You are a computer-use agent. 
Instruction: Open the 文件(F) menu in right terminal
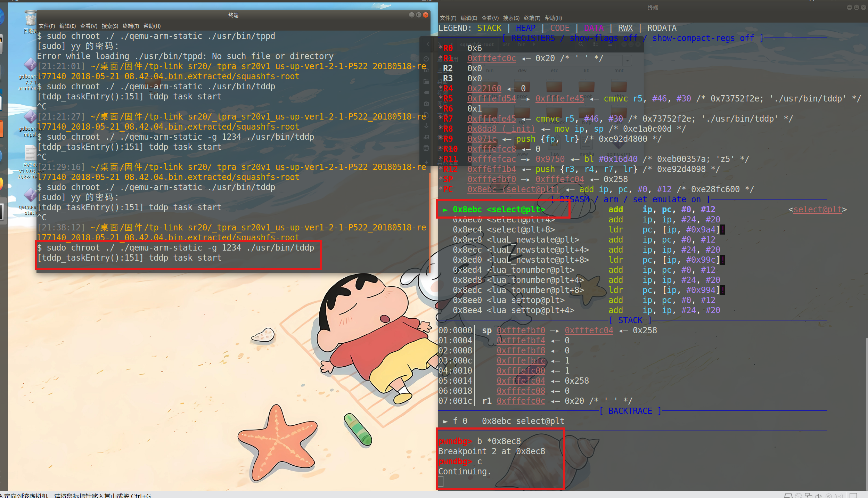(448, 18)
